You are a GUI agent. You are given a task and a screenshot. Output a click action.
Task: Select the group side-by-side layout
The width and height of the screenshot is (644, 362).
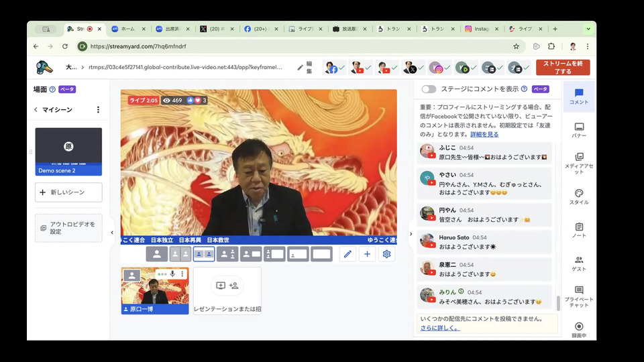pyautogui.click(x=204, y=254)
